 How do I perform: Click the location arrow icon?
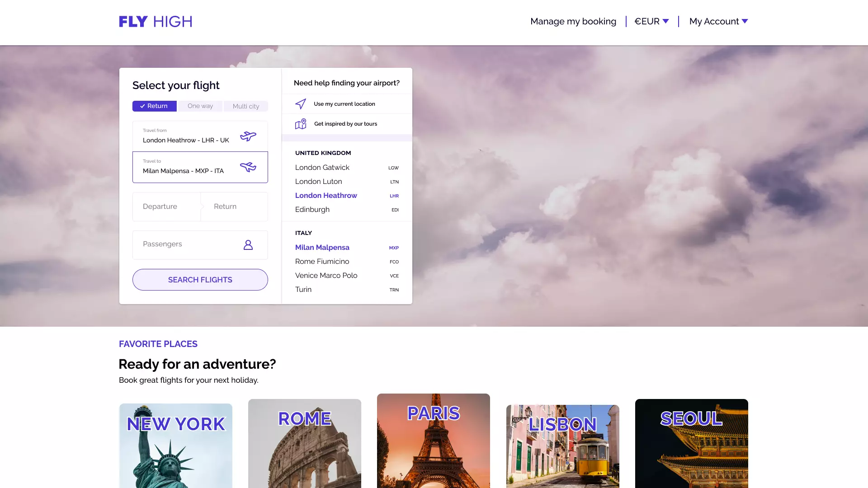(301, 104)
